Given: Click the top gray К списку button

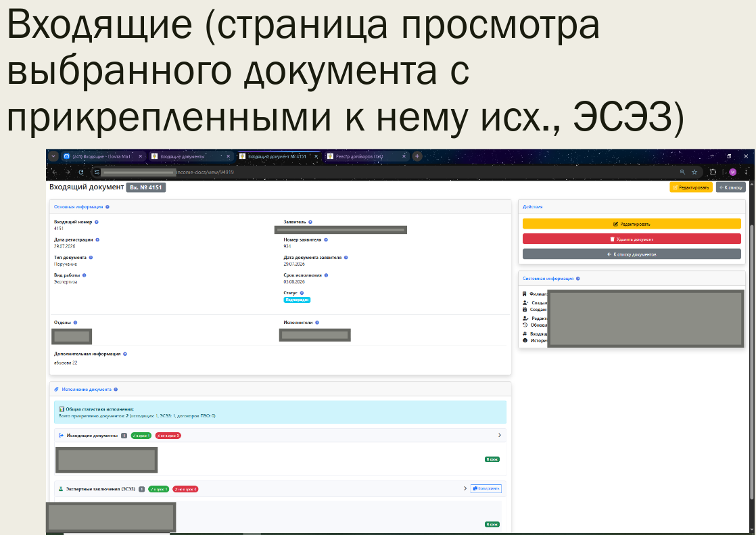Looking at the screenshot, I should (731, 187).
